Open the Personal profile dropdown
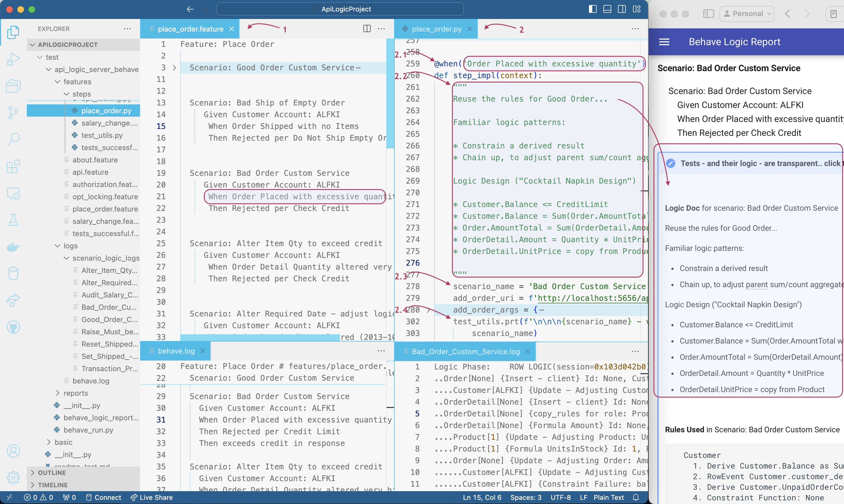This screenshot has height=504, width=844. (x=747, y=14)
